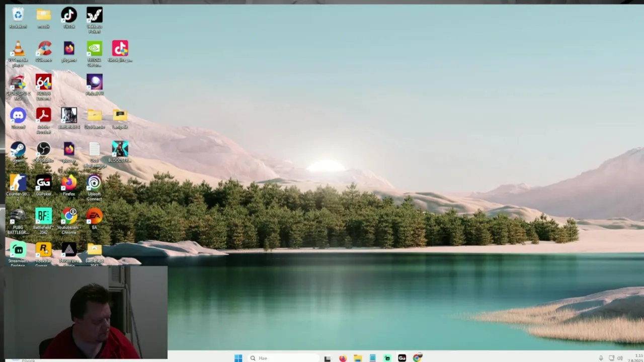Screen dimensions: 644x362
Task: Open the Lanipelit folder
Action: tap(120, 118)
